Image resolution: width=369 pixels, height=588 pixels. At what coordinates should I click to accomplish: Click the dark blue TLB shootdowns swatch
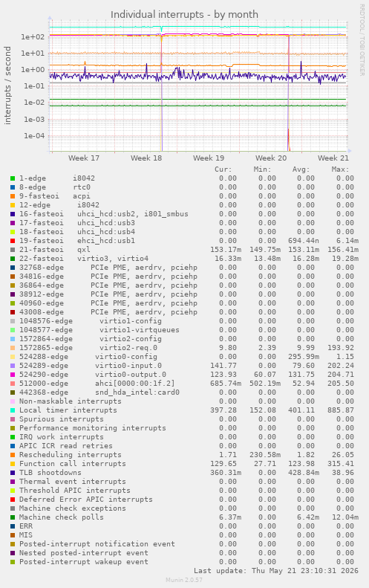coord(13,473)
